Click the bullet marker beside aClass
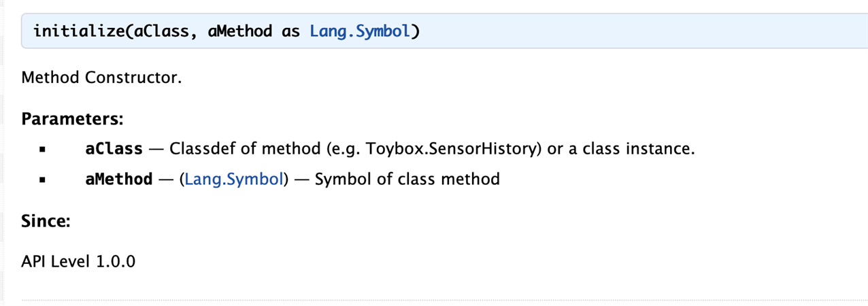868x306 pixels. (42, 150)
